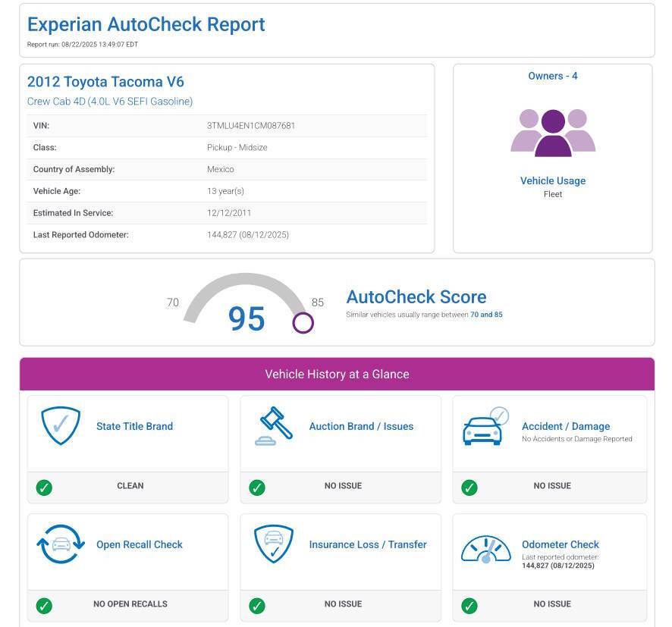Open the 2012 Toyota Tacoma V6 title
Viewport: 672px width, 627px height.
pyautogui.click(x=105, y=81)
